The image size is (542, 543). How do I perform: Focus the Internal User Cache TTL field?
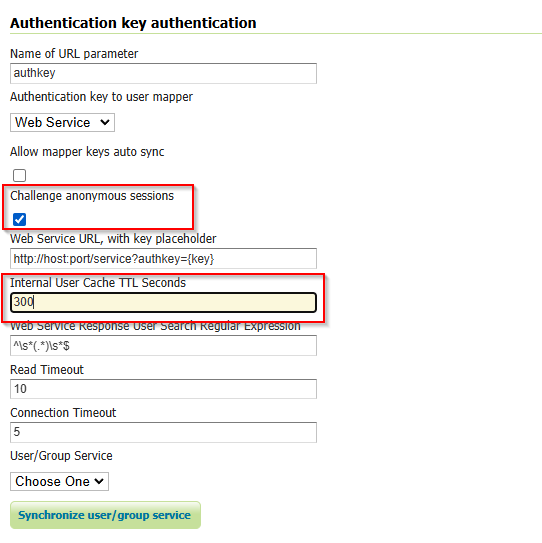(x=163, y=302)
